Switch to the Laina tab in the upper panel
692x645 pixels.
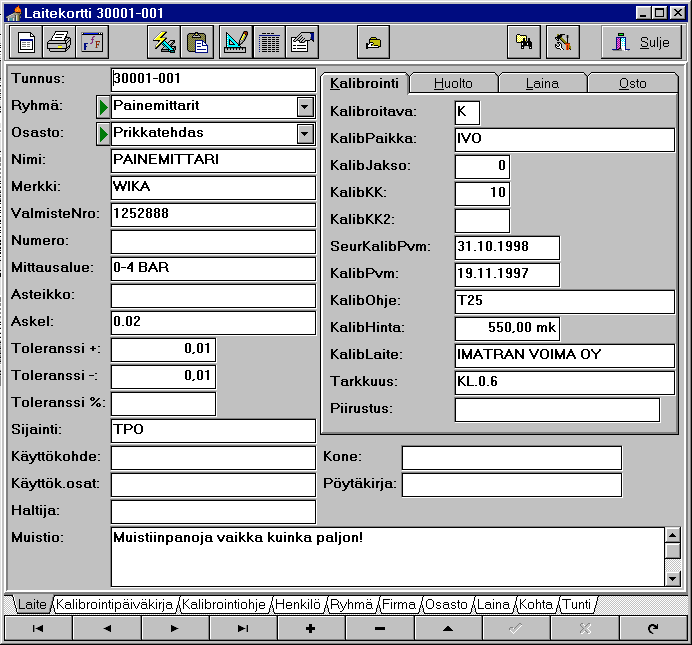point(542,83)
